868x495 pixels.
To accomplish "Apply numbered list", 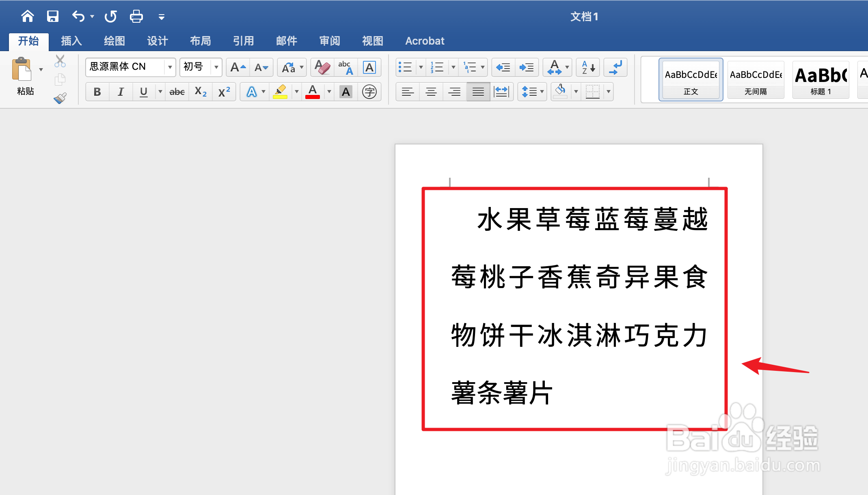I will coord(437,67).
